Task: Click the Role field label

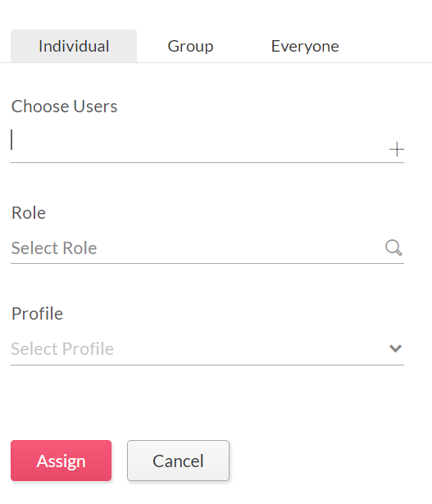Action: [29, 213]
